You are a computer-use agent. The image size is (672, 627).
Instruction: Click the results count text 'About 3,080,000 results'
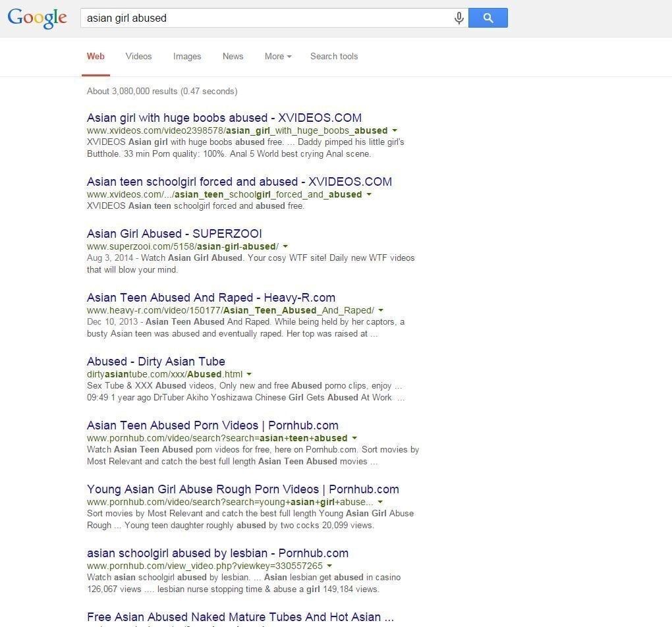point(132,92)
